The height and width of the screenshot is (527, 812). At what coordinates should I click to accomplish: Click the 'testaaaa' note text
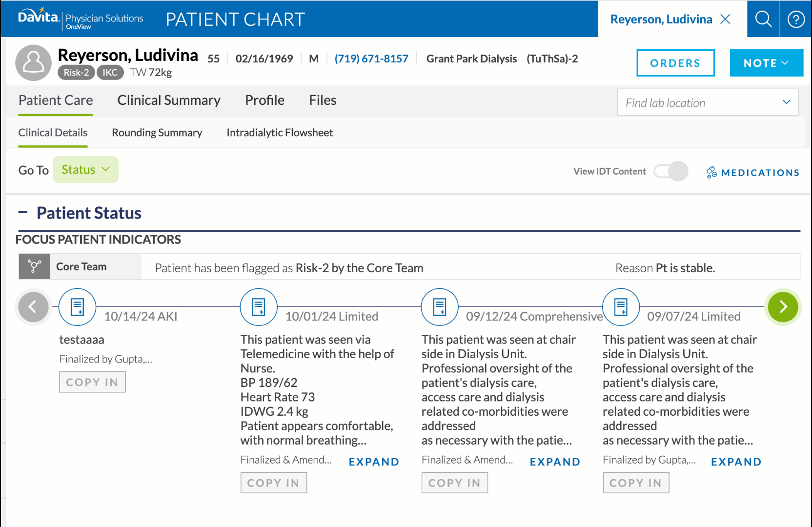point(81,340)
